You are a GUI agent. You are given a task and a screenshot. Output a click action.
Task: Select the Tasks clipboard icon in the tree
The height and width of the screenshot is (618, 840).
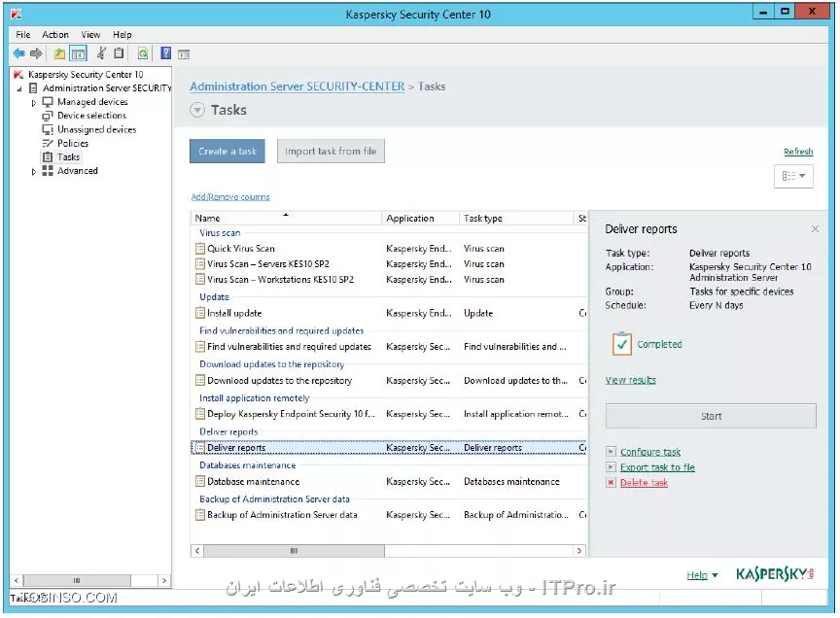(x=48, y=156)
